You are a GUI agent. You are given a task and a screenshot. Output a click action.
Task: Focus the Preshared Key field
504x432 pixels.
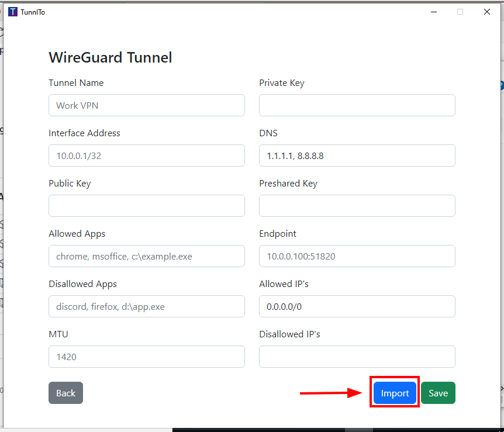tap(357, 206)
